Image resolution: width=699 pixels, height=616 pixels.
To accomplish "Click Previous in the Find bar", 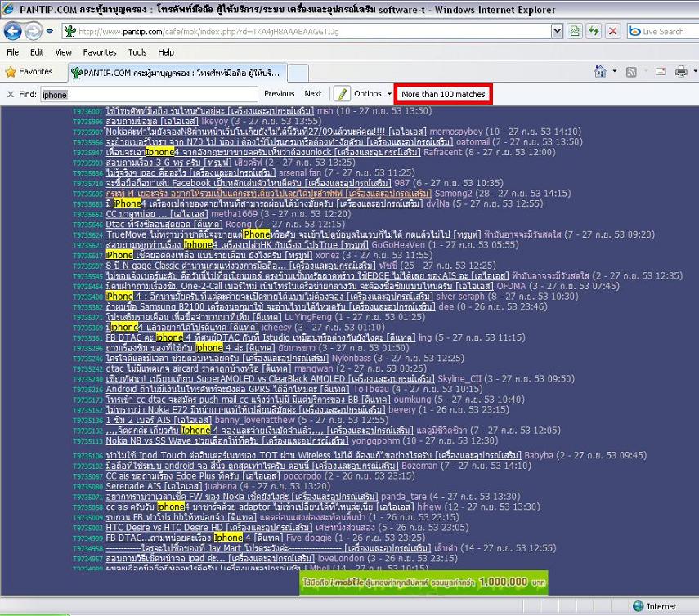I will (x=279, y=93).
